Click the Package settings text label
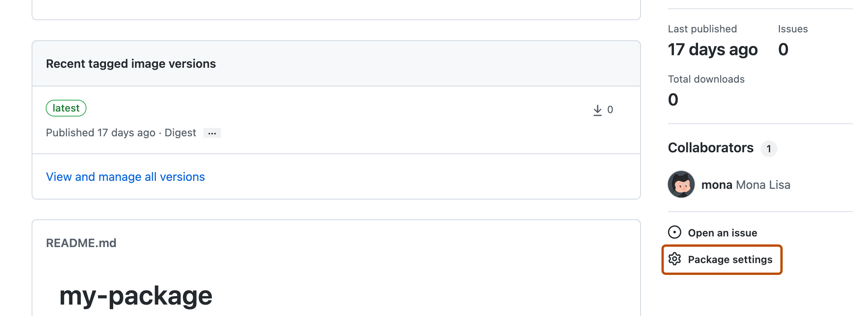The width and height of the screenshot is (868, 316). click(x=730, y=260)
